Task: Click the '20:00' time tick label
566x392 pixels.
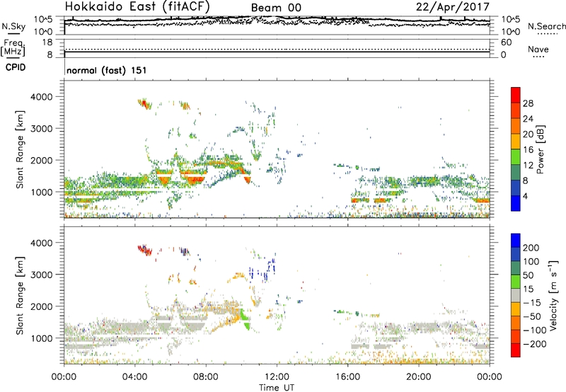Action: [x=418, y=377]
